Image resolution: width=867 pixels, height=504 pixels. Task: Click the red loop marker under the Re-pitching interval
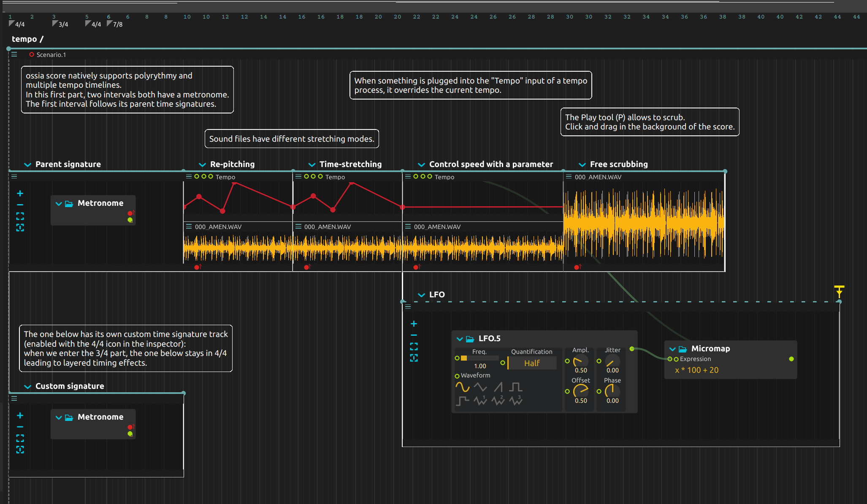point(197,267)
